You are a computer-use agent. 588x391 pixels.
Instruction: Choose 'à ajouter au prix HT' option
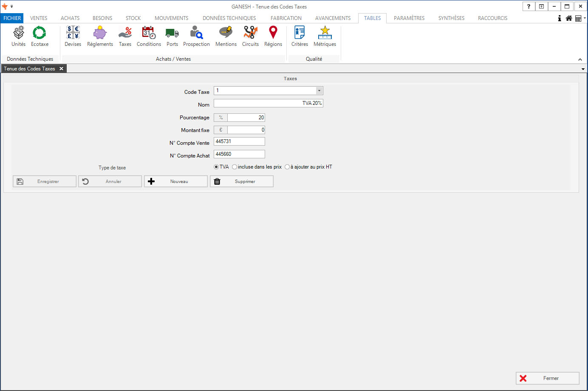pos(287,167)
